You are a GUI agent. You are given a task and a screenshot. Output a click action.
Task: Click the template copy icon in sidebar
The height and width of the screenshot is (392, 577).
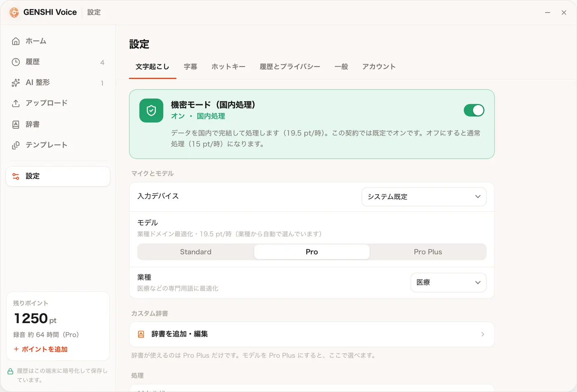pos(16,145)
